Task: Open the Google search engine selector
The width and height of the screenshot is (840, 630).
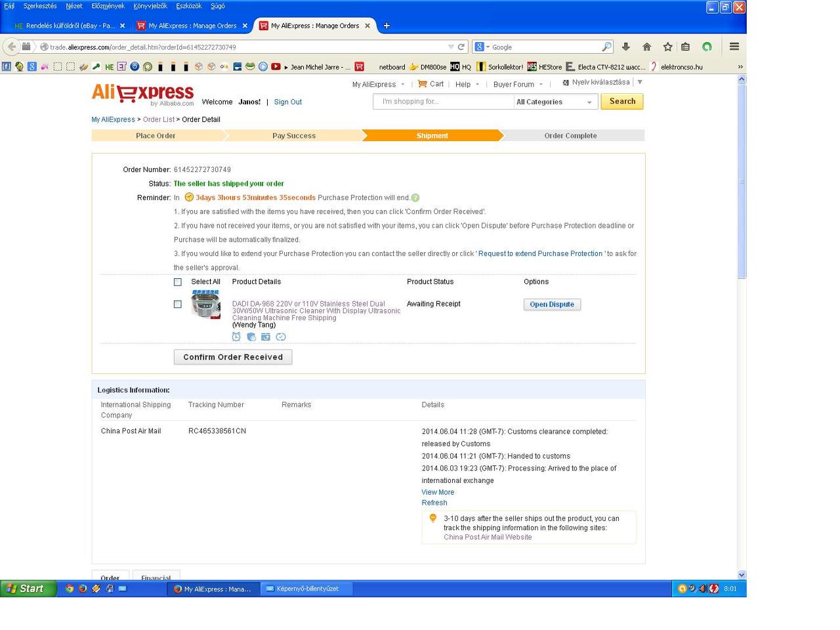Action: [482, 47]
